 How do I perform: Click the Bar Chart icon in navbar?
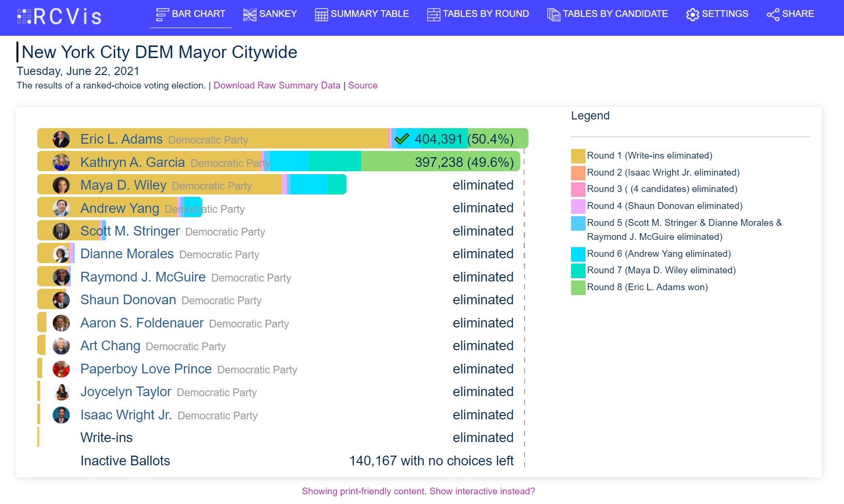pyautogui.click(x=162, y=15)
